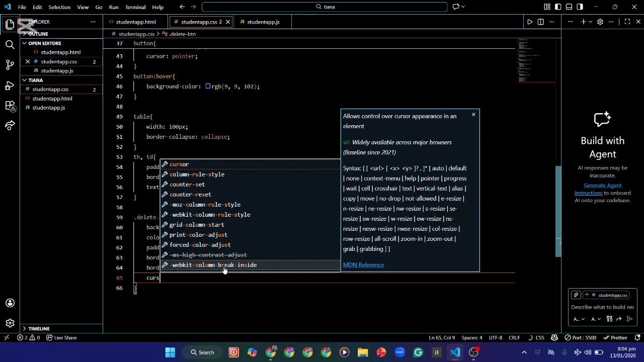Click Generate Agent Instructions link
Screen dimensions: 644x362
tap(598, 189)
